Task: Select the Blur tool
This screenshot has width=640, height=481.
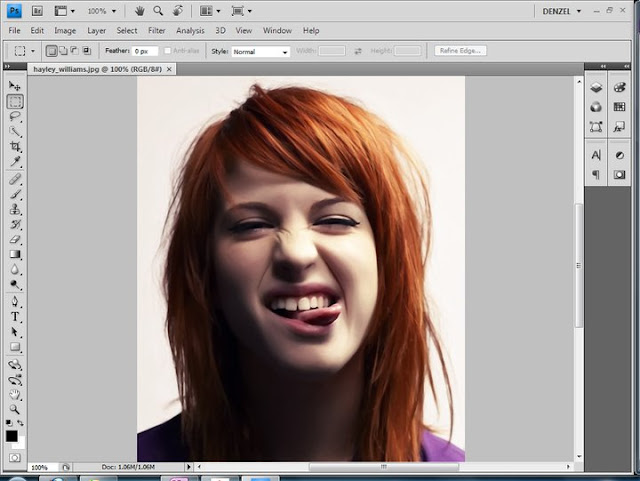Action: coord(15,269)
